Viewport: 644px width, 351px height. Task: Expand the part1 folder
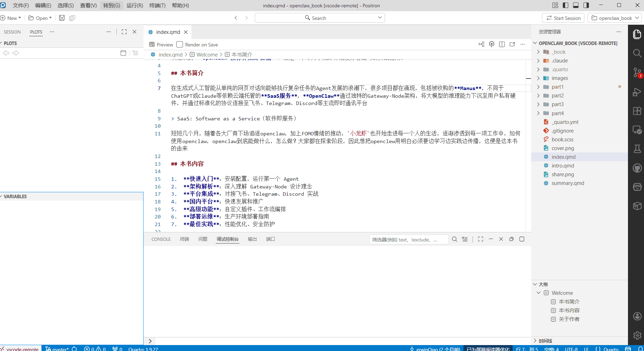coord(538,87)
